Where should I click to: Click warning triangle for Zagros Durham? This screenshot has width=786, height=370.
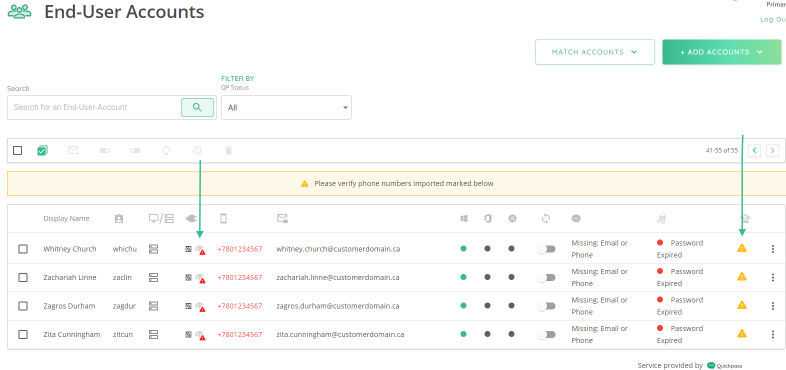[x=742, y=305]
